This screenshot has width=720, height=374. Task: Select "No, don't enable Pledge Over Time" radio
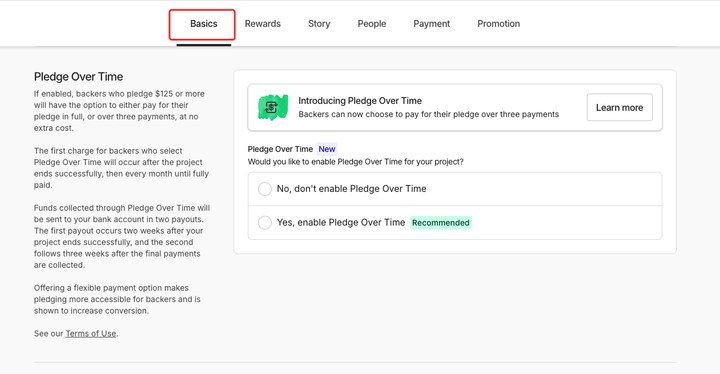[x=264, y=189]
